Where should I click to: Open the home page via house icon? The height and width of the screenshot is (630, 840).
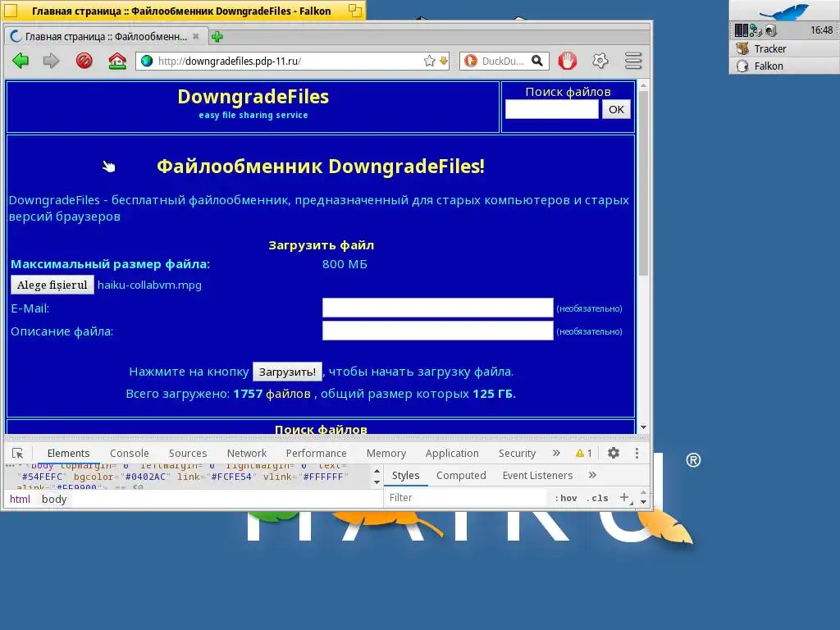click(117, 61)
